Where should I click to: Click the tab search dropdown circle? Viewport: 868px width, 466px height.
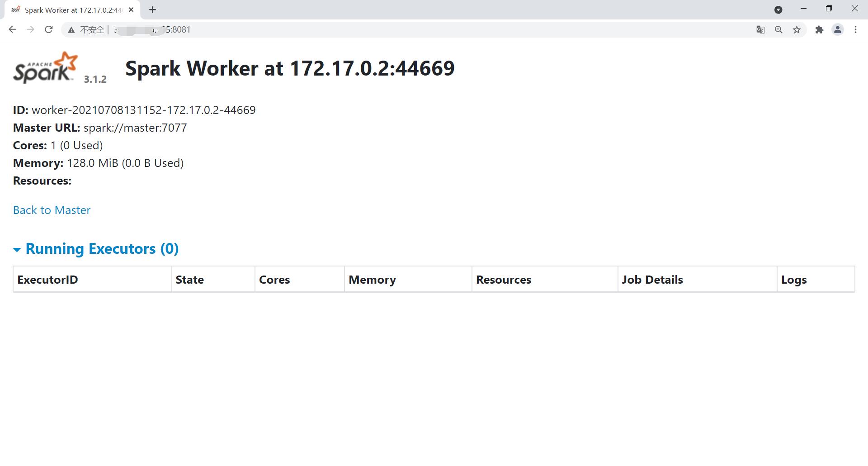click(x=778, y=10)
